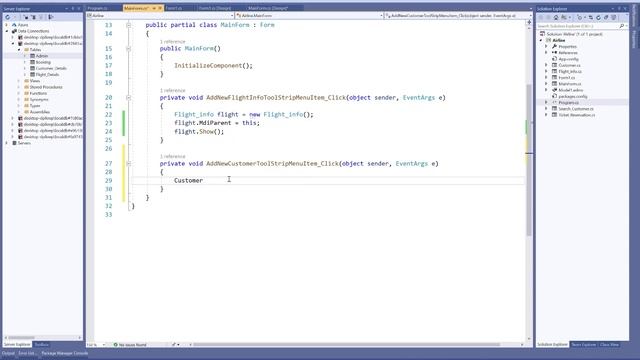Select the Booking table in Server Explorer
The height and width of the screenshot is (360, 640).
tap(43, 62)
